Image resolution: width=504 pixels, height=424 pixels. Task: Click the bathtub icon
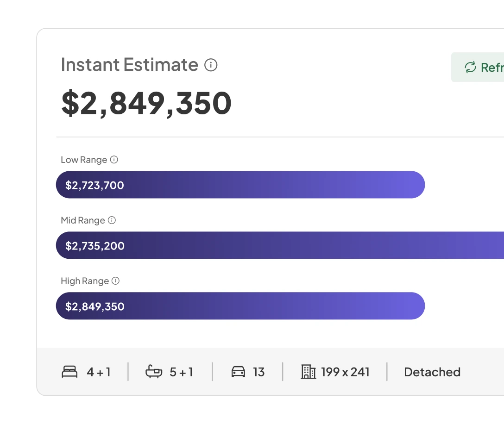[x=154, y=372]
